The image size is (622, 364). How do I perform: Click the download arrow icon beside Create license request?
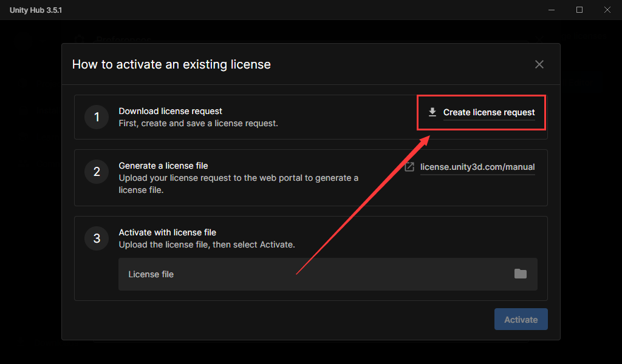(x=432, y=112)
